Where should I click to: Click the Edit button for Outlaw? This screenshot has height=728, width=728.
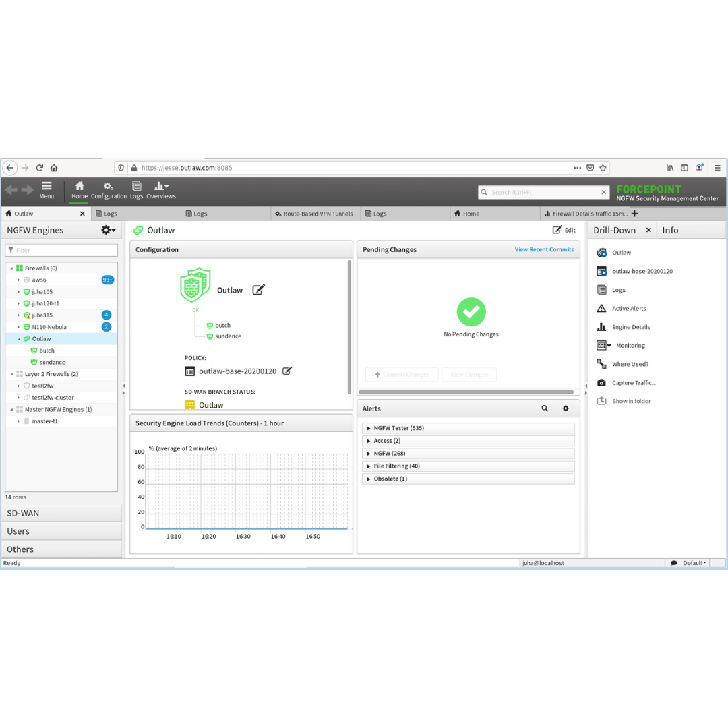[564, 230]
